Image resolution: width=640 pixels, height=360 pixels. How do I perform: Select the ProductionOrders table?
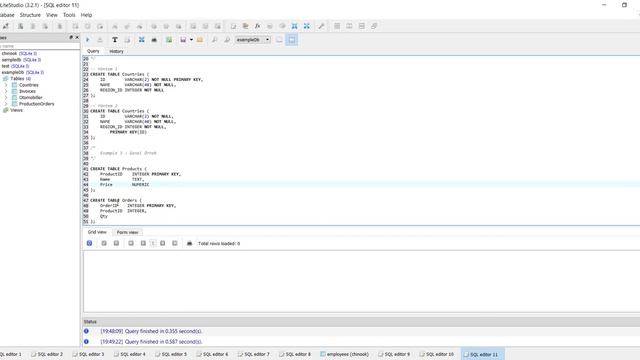[x=36, y=104]
